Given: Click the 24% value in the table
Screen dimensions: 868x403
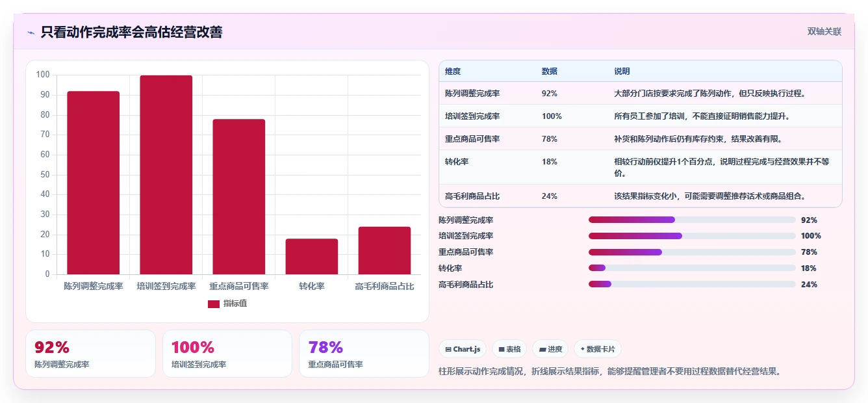Looking at the screenshot, I should tap(550, 196).
